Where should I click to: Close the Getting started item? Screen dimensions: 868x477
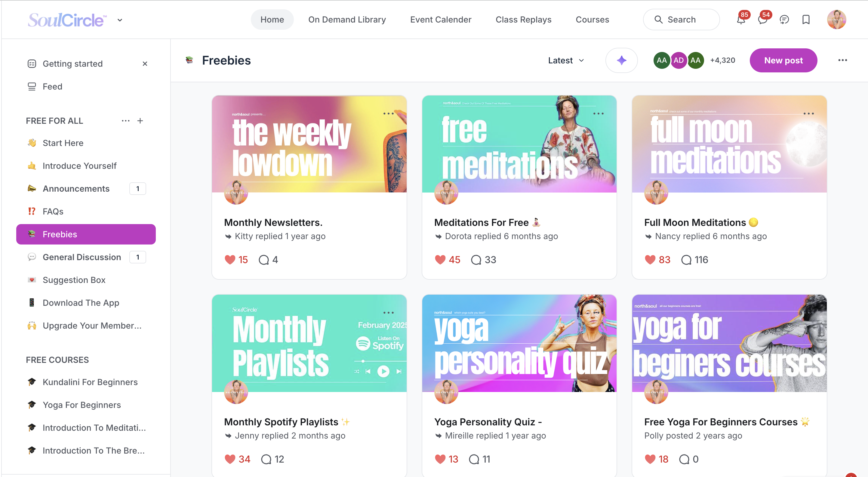145,64
